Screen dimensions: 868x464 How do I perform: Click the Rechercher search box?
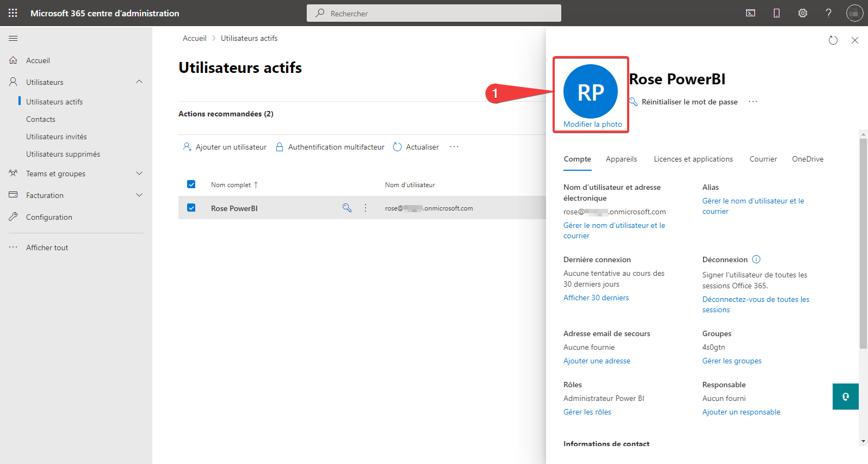(x=434, y=13)
